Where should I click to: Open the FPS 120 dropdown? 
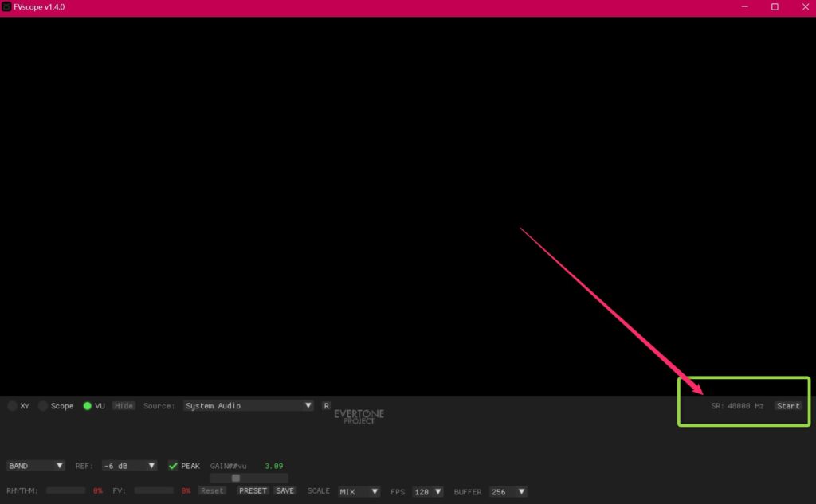(427, 492)
